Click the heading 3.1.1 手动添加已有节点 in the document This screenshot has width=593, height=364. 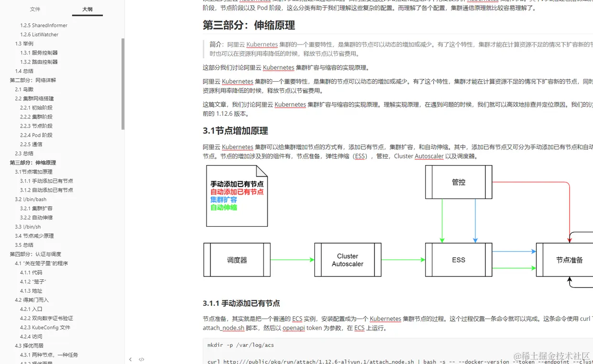click(x=241, y=303)
